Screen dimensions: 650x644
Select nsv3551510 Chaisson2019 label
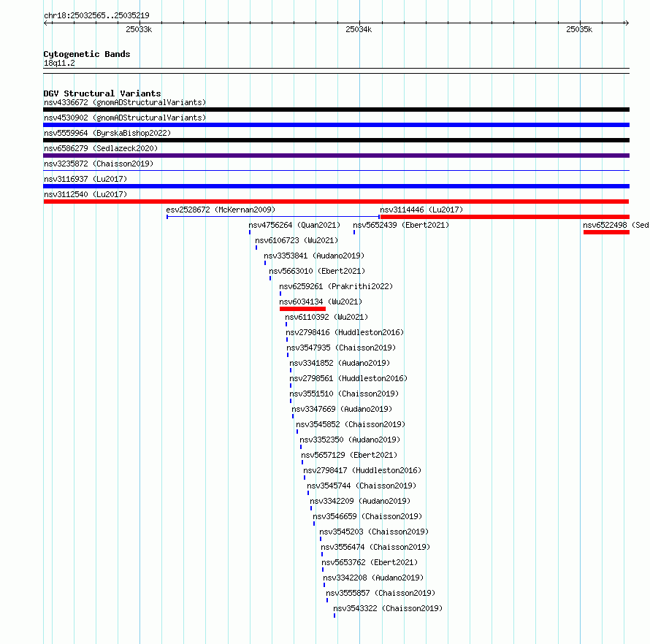click(x=344, y=394)
